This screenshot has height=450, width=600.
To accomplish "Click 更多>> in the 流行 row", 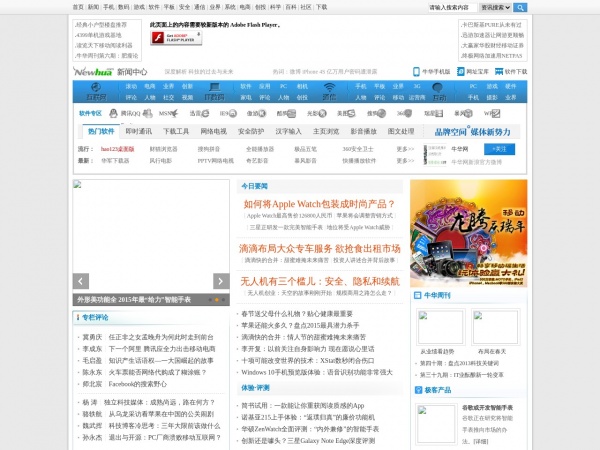I will [405, 149].
